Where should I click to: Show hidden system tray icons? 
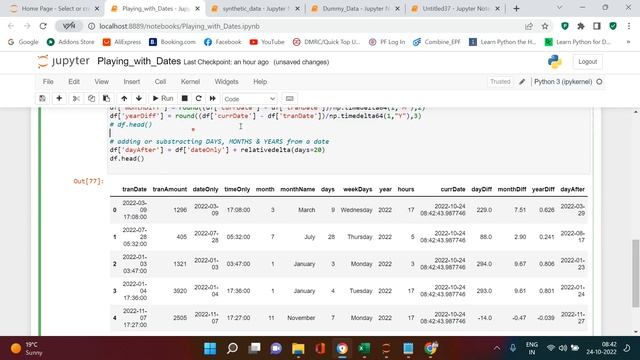point(497,348)
